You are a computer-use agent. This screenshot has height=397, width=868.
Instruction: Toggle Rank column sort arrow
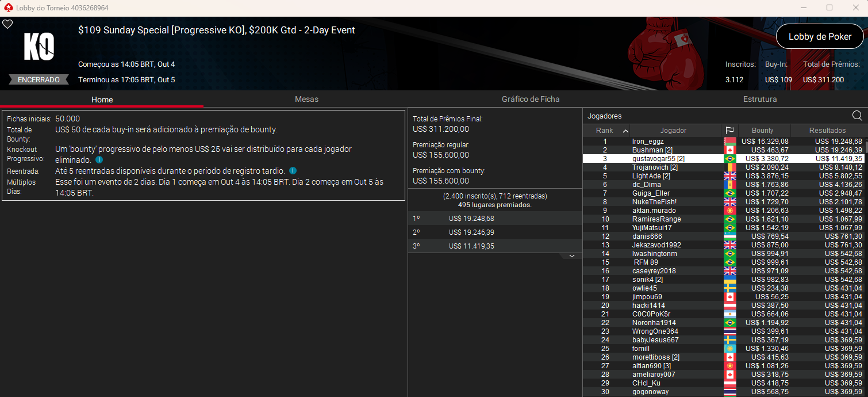point(625,131)
